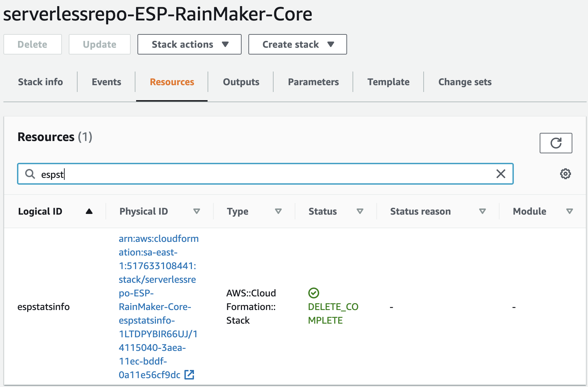Viewport: 588px width, 387px height.
Task: Click the DELETE_COMPLETE status checkmark icon
Action: [313, 293]
